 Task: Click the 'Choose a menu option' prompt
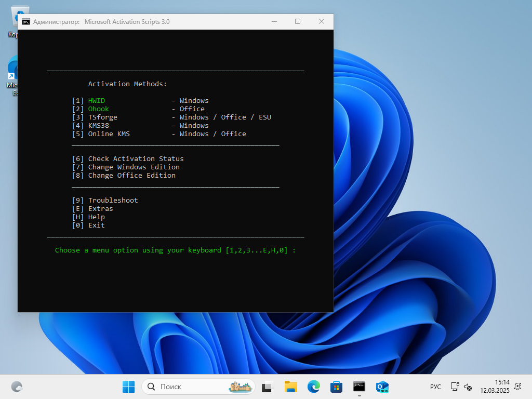(x=175, y=250)
